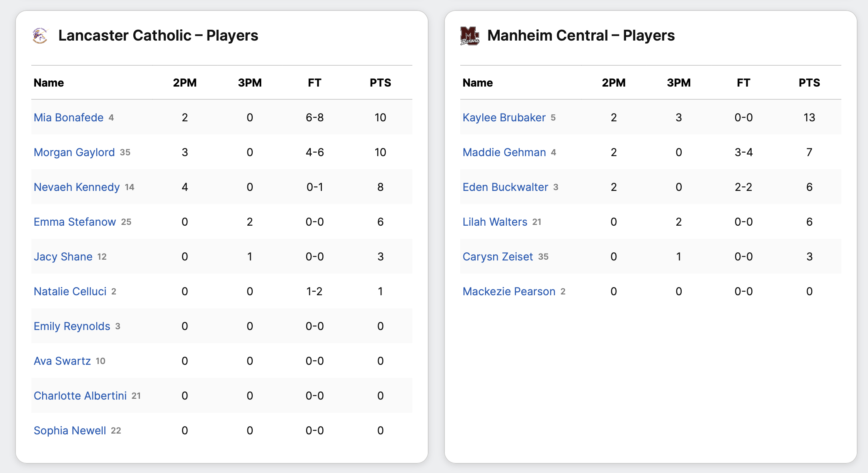
Task: Click the PTS header in Lancaster Catholic table
Action: 380,83
